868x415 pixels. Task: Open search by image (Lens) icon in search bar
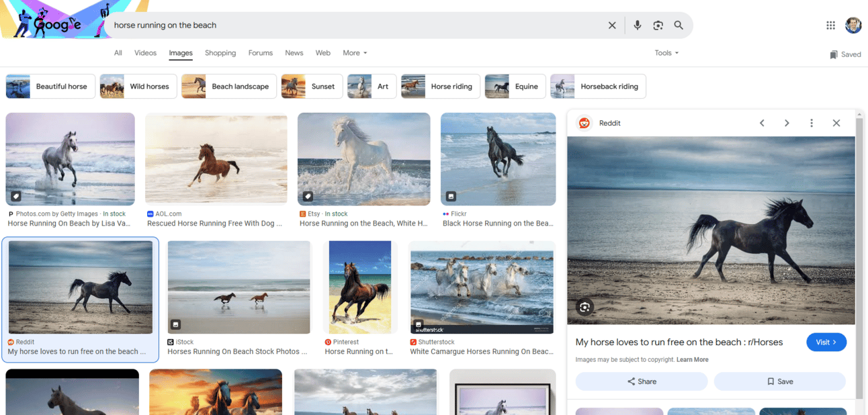(x=658, y=26)
